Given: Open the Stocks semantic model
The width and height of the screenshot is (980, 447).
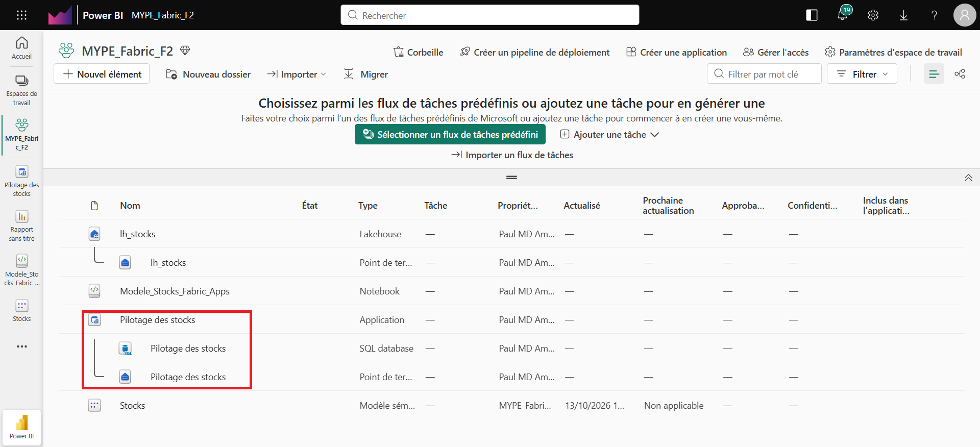Looking at the screenshot, I should point(132,406).
